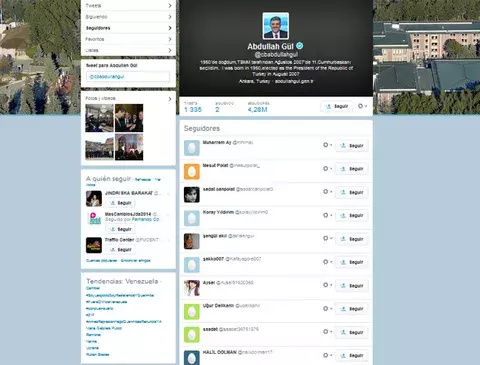480x365 pixels.
Task: Open gear dropdown for Mesut Polat
Action: pos(327,168)
